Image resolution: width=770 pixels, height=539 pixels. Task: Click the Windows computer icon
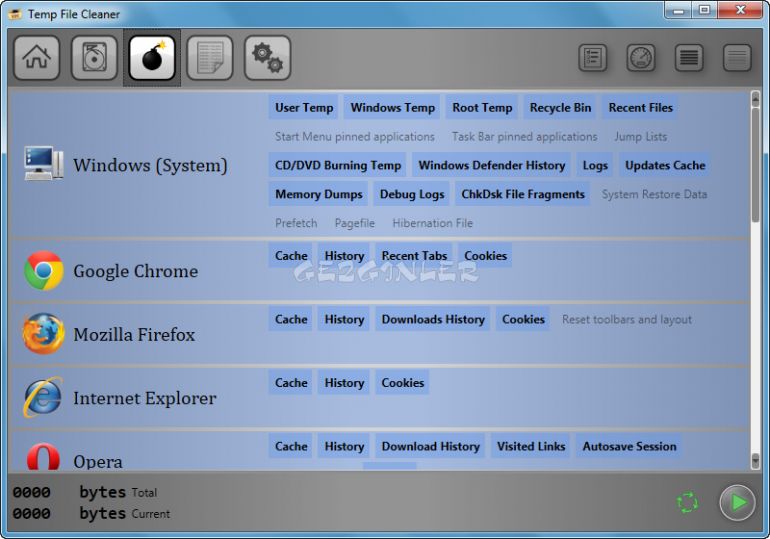pos(44,163)
